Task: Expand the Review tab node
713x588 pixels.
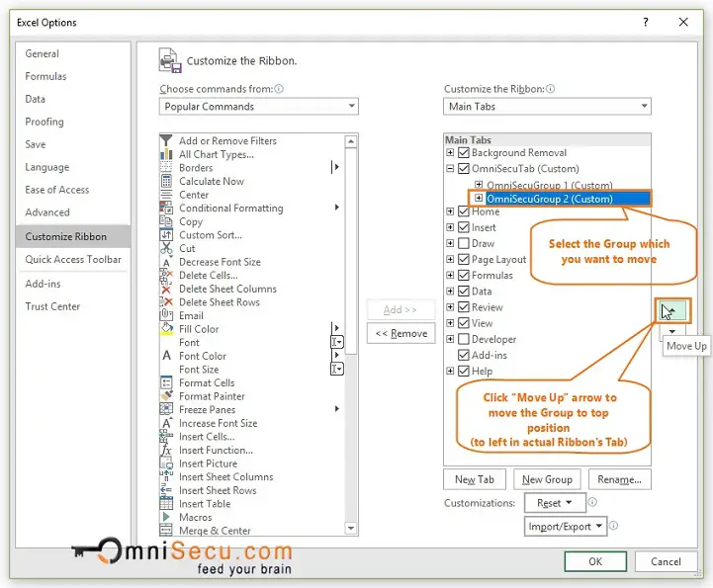Action: pos(450,306)
